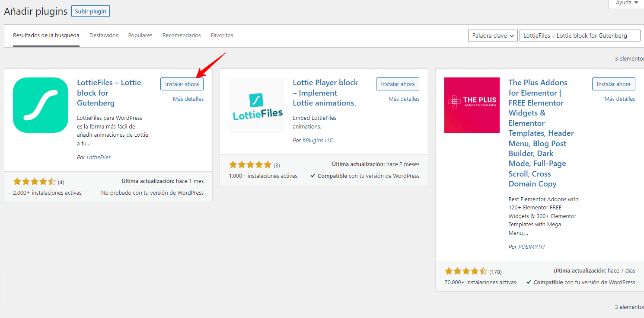Open the Ayuda help dropdown
Image resolution: width=644 pixels, height=318 pixels.
(x=626, y=3)
